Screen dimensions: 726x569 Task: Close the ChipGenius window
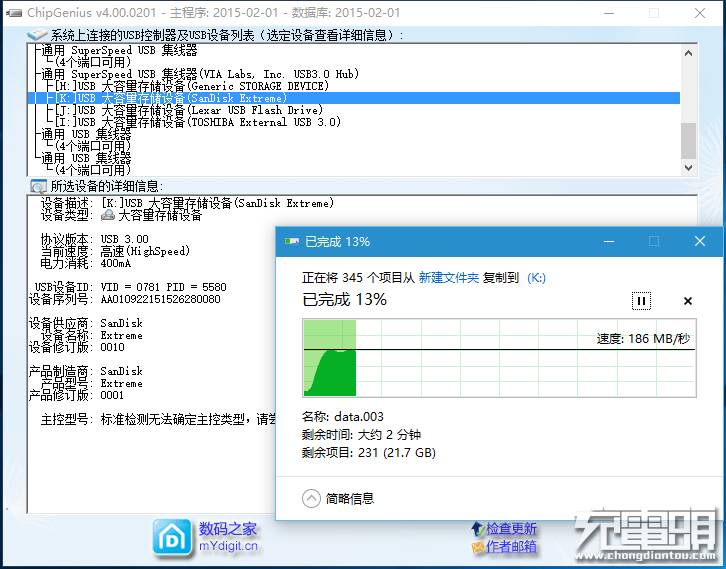pyautogui.click(x=700, y=13)
